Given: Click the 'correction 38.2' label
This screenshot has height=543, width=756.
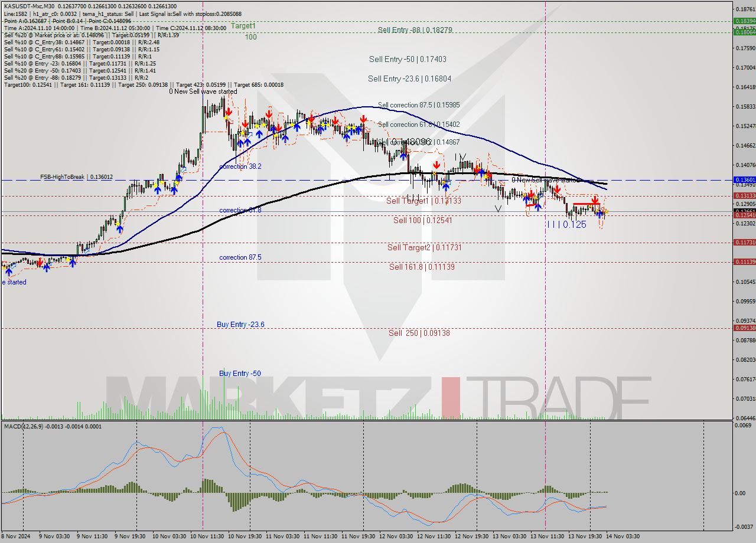Looking at the screenshot, I should pyautogui.click(x=240, y=166).
